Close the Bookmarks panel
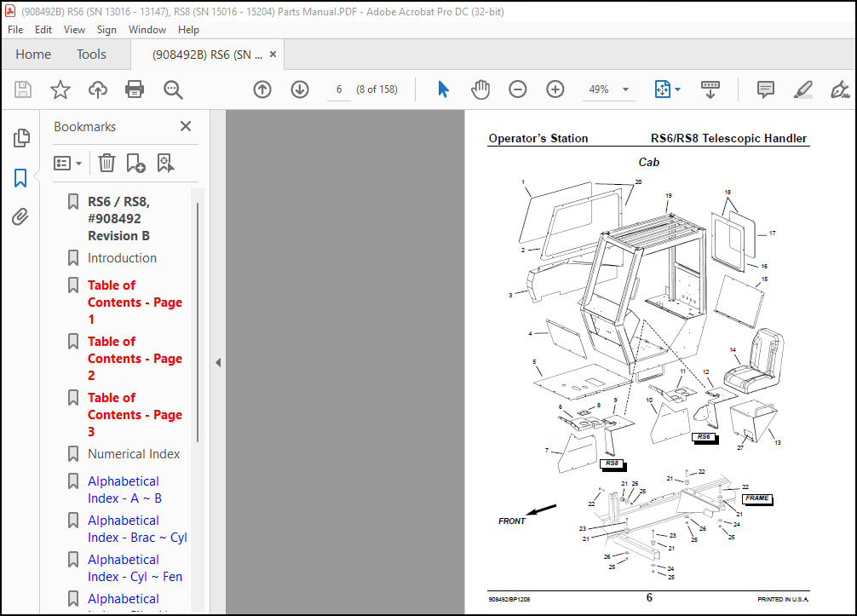Screen dimensions: 857x616 pyautogui.click(x=186, y=126)
